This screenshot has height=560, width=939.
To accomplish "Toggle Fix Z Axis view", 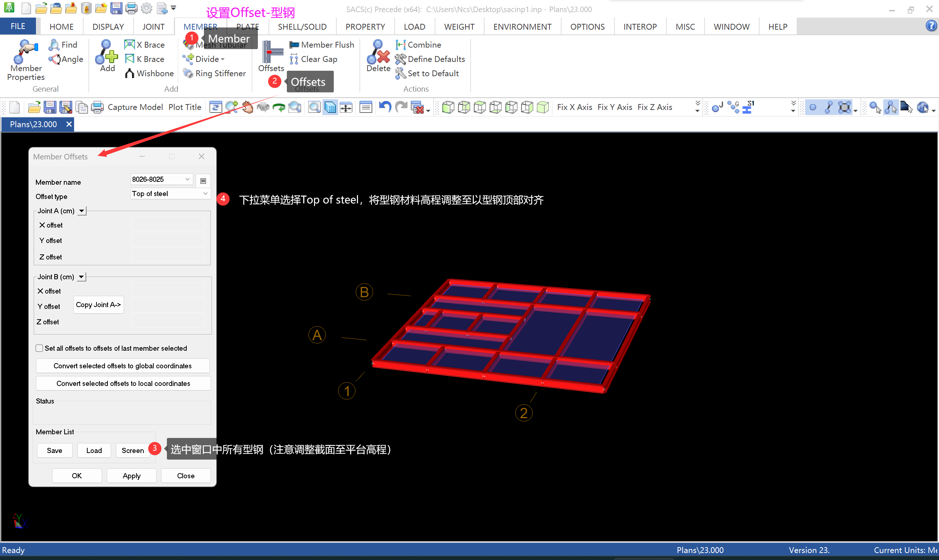I will click(x=654, y=107).
